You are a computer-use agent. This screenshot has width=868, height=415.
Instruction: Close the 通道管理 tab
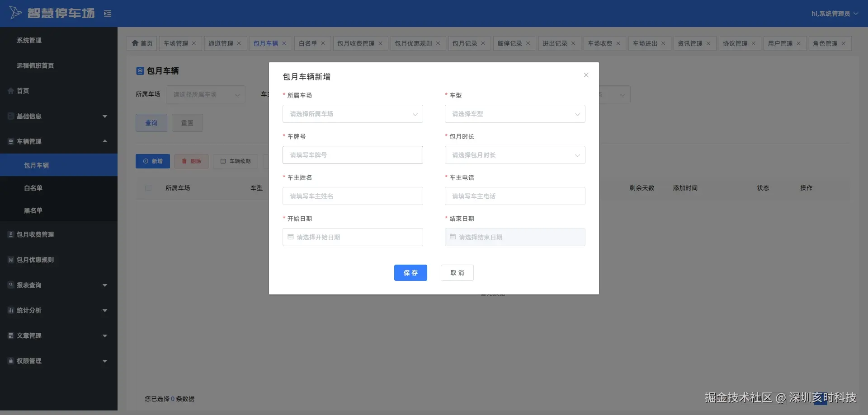(x=239, y=43)
